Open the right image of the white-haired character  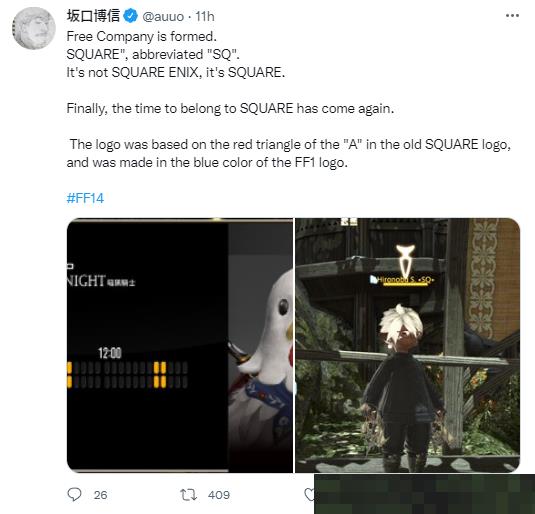(407, 345)
